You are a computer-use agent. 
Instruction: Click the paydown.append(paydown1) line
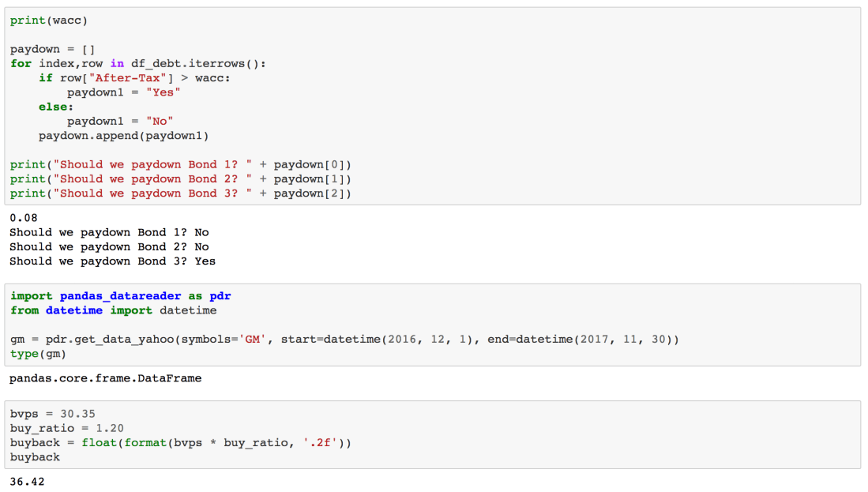(x=124, y=136)
